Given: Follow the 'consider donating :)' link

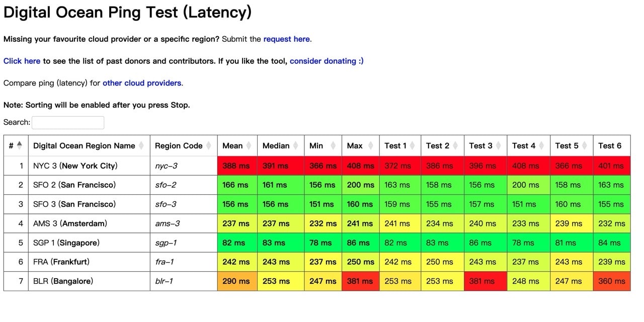Looking at the screenshot, I should pyautogui.click(x=327, y=61).
